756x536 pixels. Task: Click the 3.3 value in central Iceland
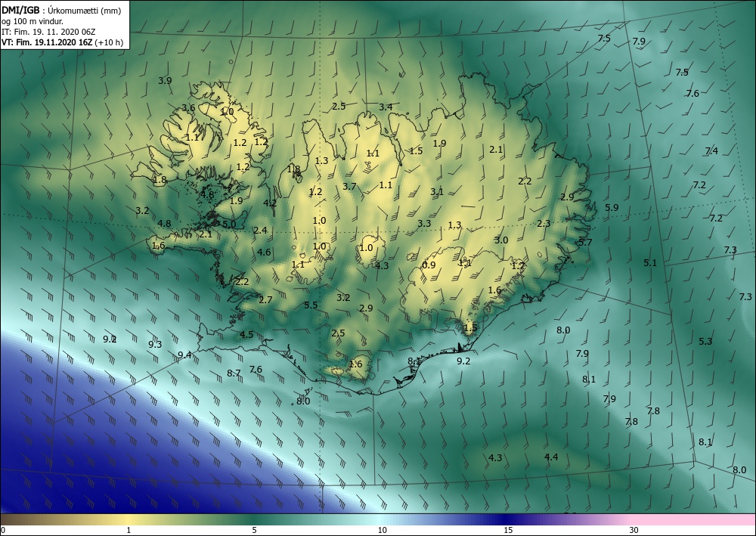point(424,224)
